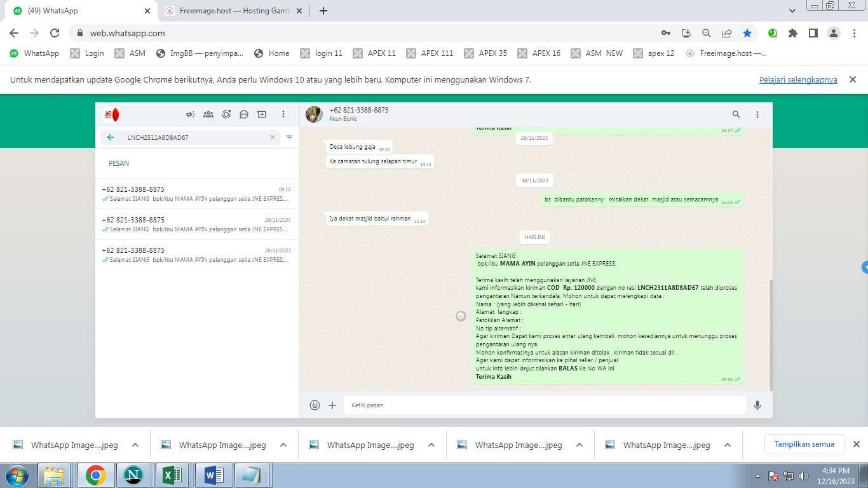The image size is (868, 488).
Task: Toggle the Chrome side panel
Action: click(x=813, y=33)
